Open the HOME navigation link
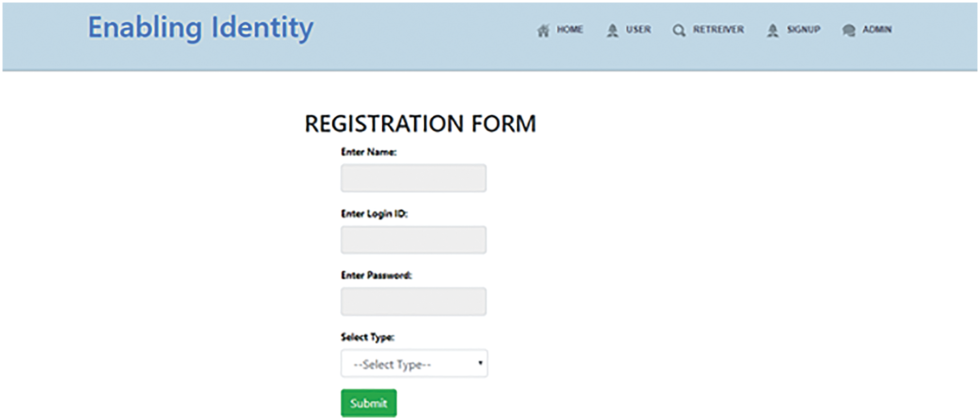The image size is (980, 420). 570,30
